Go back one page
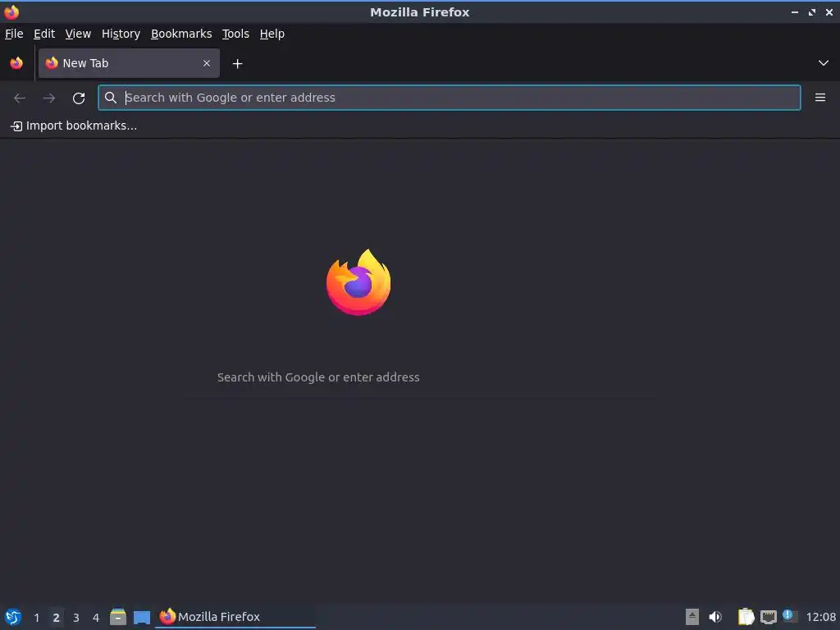Viewport: 840px width, 630px height. 20,98
